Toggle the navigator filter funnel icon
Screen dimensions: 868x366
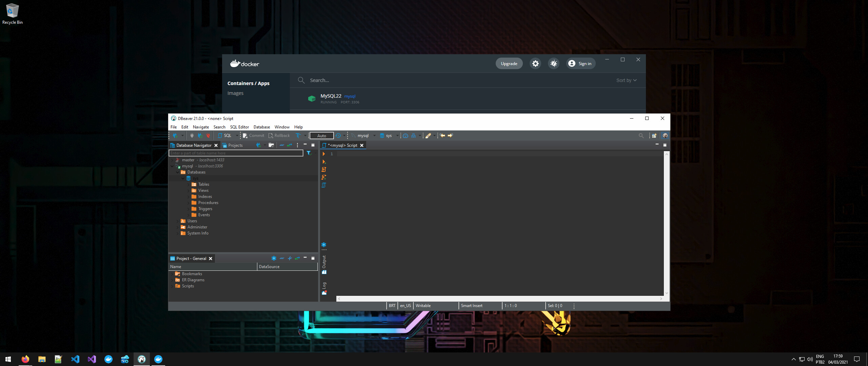pos(309,153)
